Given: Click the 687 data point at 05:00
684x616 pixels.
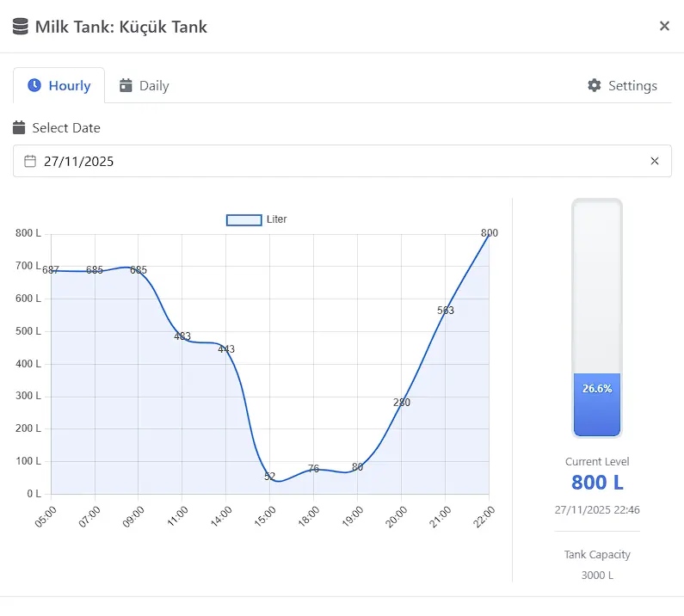Looking at the screenshot, I should pyautogui.click(x=51, y=271).
